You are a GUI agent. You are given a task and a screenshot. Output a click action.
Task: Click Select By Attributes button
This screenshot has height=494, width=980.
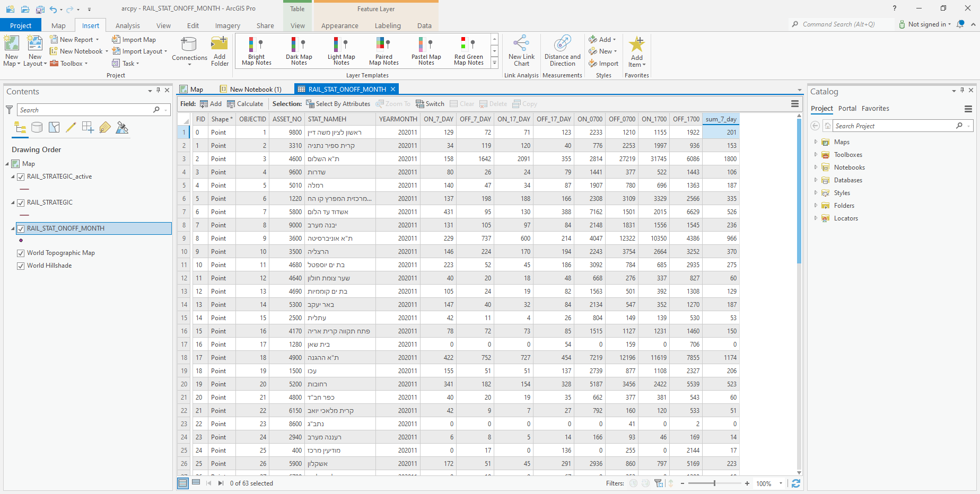pyautogui.click(x=338, y=104)
